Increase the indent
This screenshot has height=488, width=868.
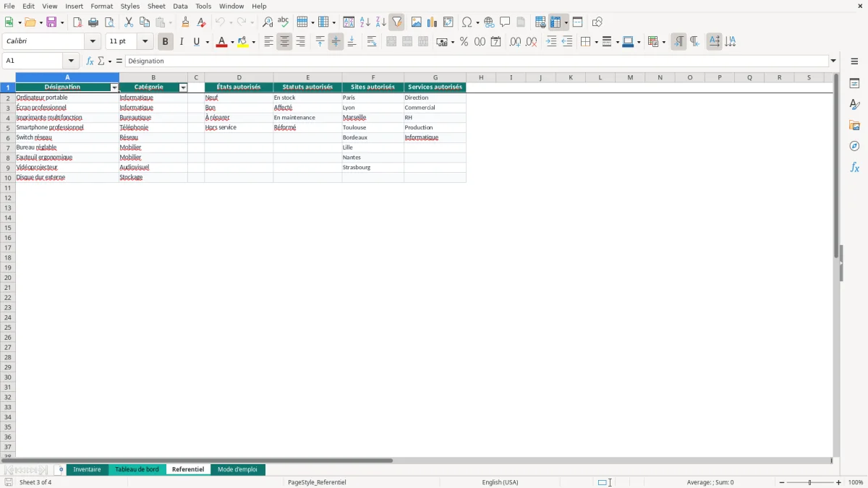point(551,42)
